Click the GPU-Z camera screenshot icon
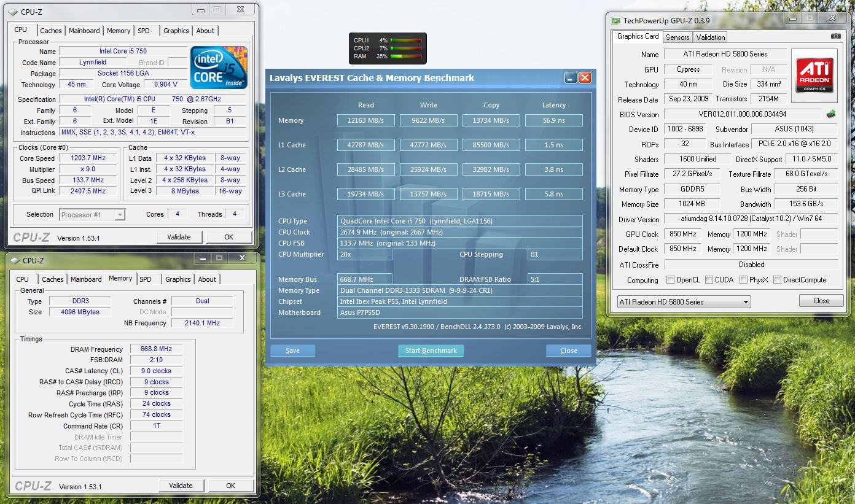This screenshot has height=504, width=855. point(835,36)
